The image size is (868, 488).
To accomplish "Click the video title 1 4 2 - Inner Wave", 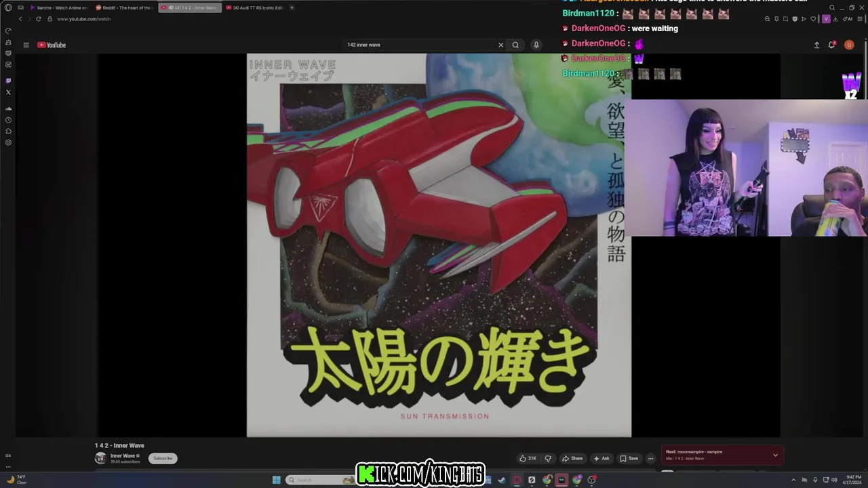I will pos(119,445).
